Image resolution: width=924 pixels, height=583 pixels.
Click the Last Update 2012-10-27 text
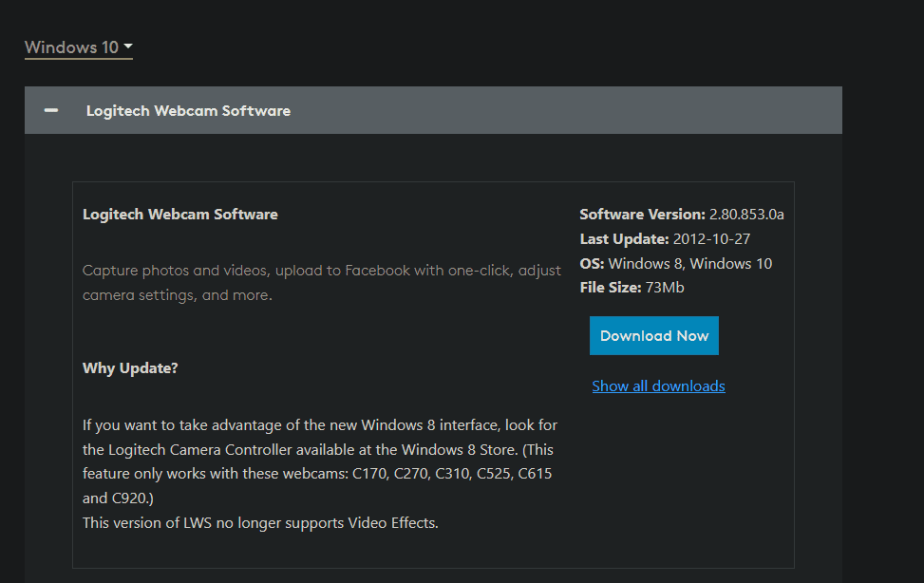665,238
